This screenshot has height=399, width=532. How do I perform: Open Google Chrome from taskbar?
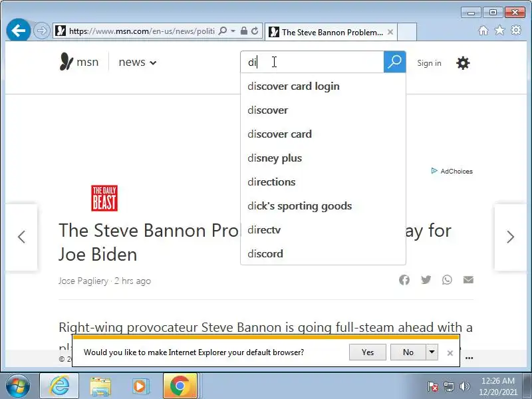180,386
